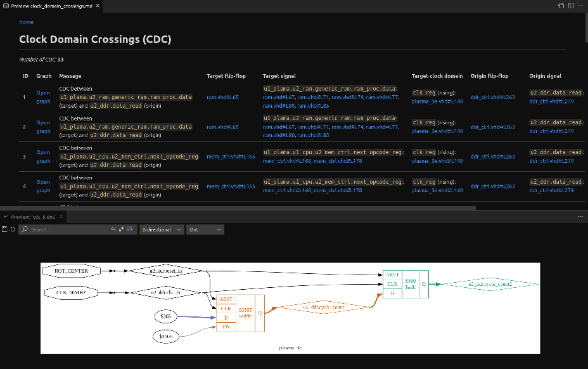Screen dimensions: 588x369
Task: Click the reset view icon
Action: (x=13, y=230)
